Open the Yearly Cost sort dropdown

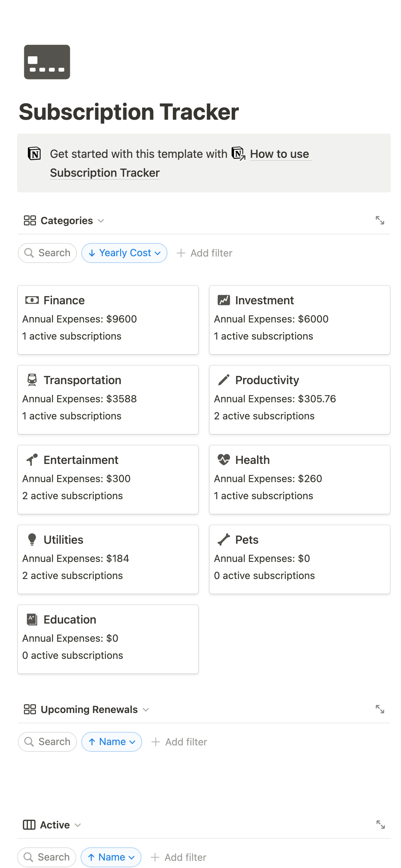(x=124, y=253)
